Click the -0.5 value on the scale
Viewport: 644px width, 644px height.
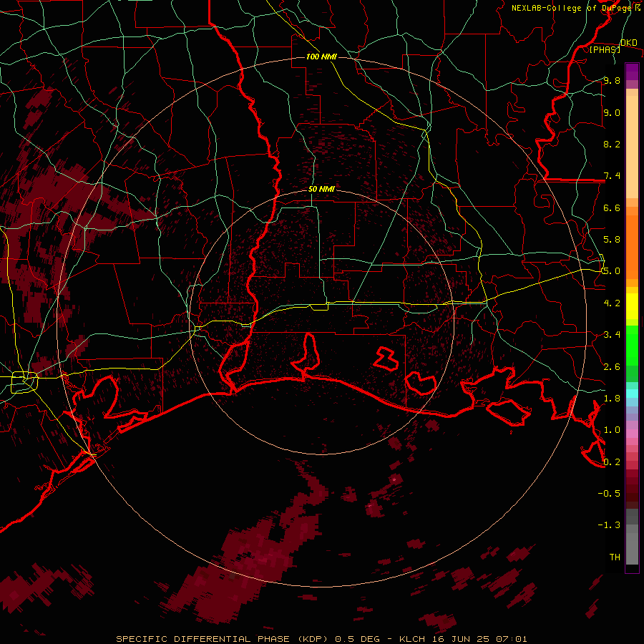click(x=609, y=494)
